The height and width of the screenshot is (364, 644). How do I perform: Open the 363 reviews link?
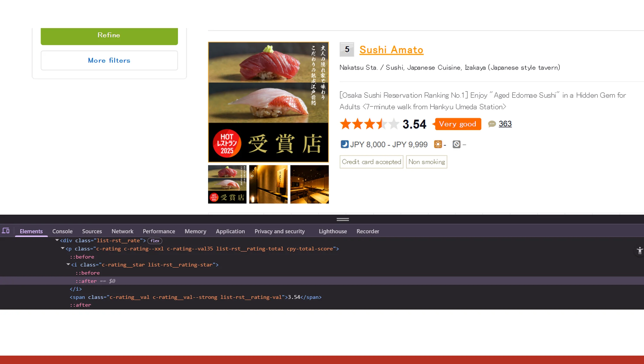505,124
